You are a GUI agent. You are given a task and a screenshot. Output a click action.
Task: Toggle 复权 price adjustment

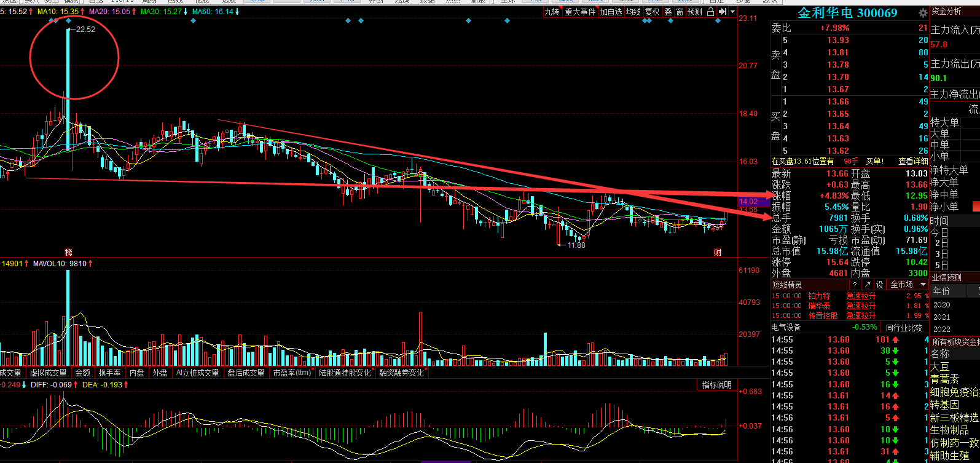click(x=652, y=12)
